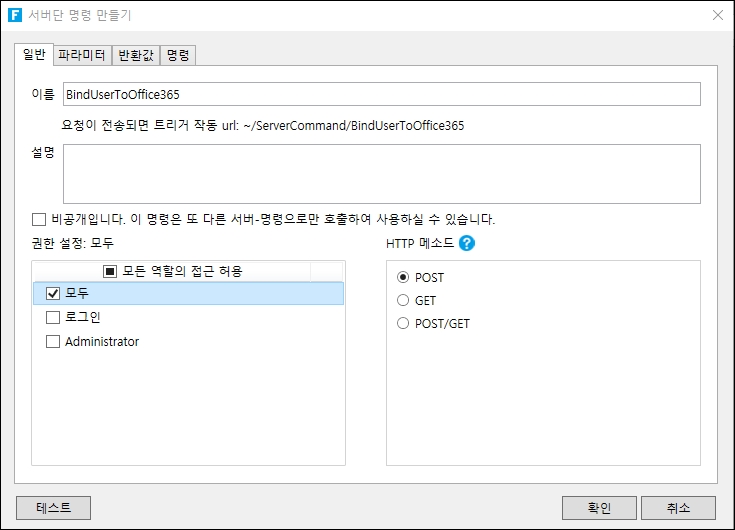Uncheck the 모두 role checkbox

[x=54, y=293]
